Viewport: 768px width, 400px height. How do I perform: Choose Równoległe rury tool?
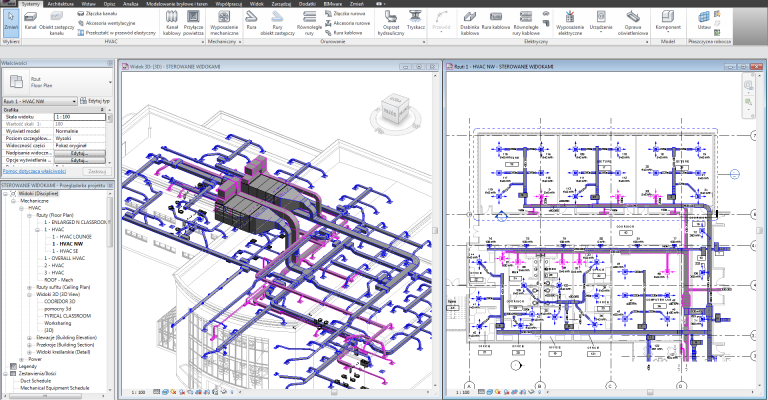coord(309,24)
